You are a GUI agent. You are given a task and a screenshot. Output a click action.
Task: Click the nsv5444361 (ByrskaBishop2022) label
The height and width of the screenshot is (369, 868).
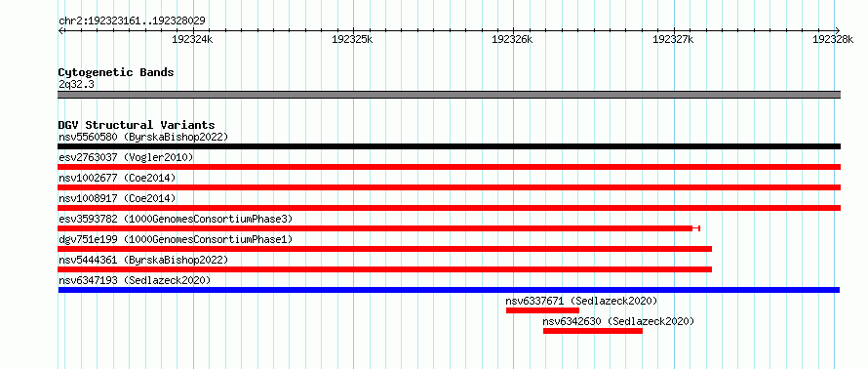coord(143,260)
